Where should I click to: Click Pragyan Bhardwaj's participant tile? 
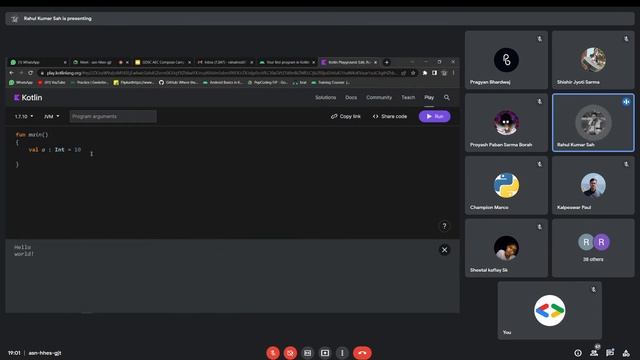click(x=506, y=60)
